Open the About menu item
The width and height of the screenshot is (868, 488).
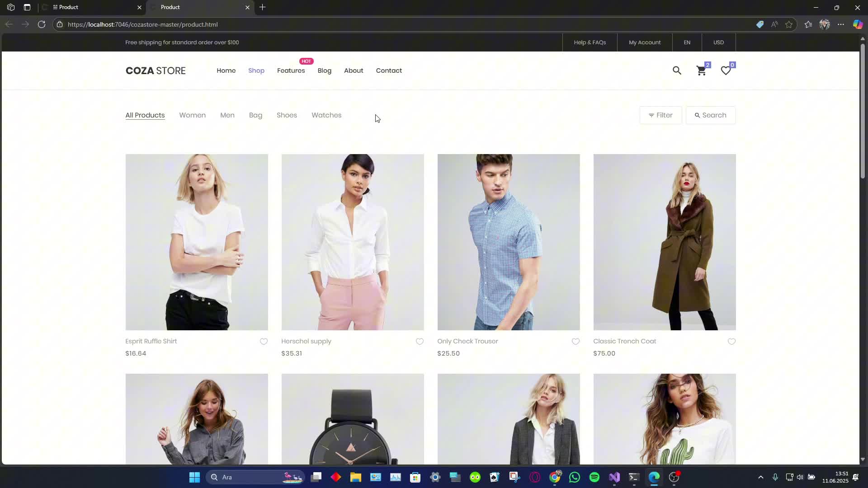[354, 70]
